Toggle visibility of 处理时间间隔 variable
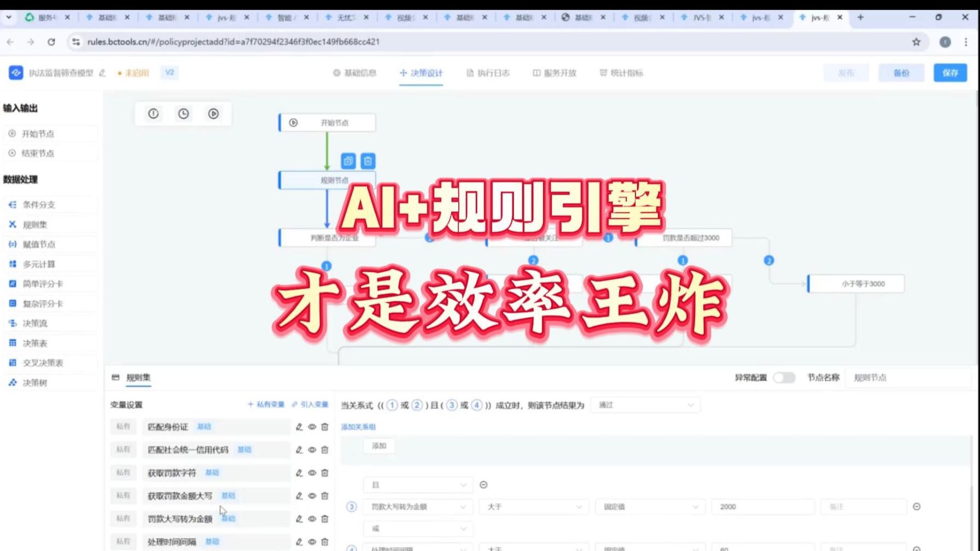The height and width of the screenshot is (551, 980). pyautogui.click(x=312, y=542)
